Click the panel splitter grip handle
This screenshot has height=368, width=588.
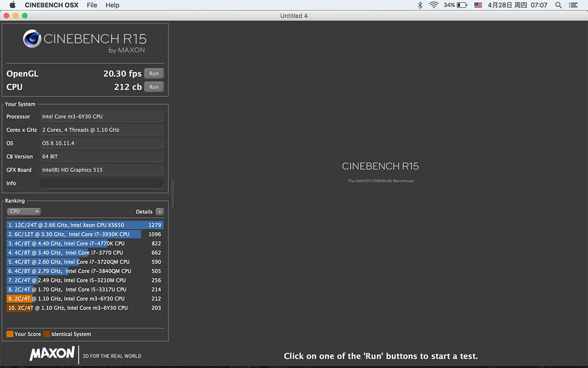click(172, 193)
